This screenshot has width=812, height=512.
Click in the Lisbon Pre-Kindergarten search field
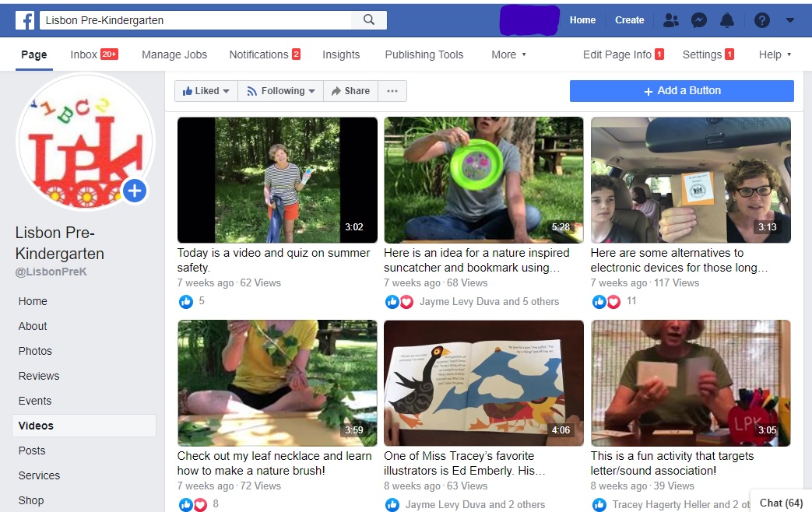(195, 20)
